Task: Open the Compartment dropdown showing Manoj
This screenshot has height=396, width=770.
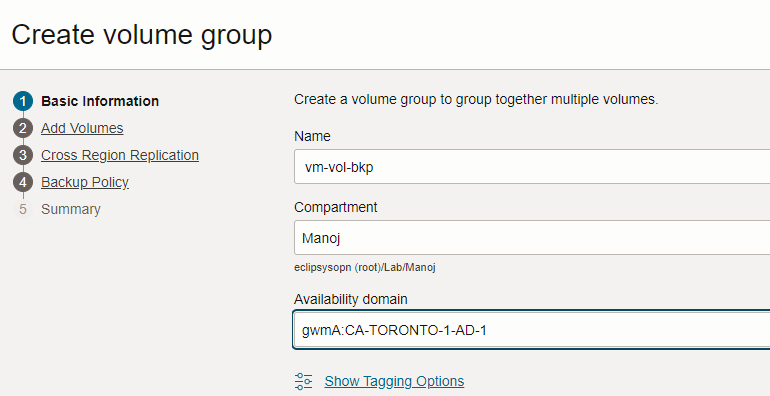Action: click(x=532, y=238)
